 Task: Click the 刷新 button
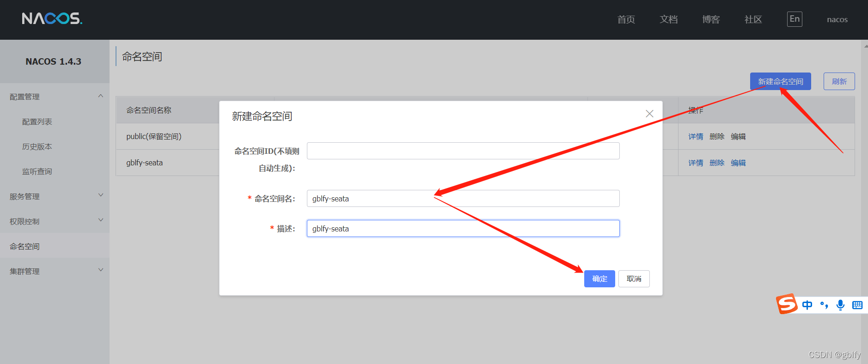click(x=839, y=81)
